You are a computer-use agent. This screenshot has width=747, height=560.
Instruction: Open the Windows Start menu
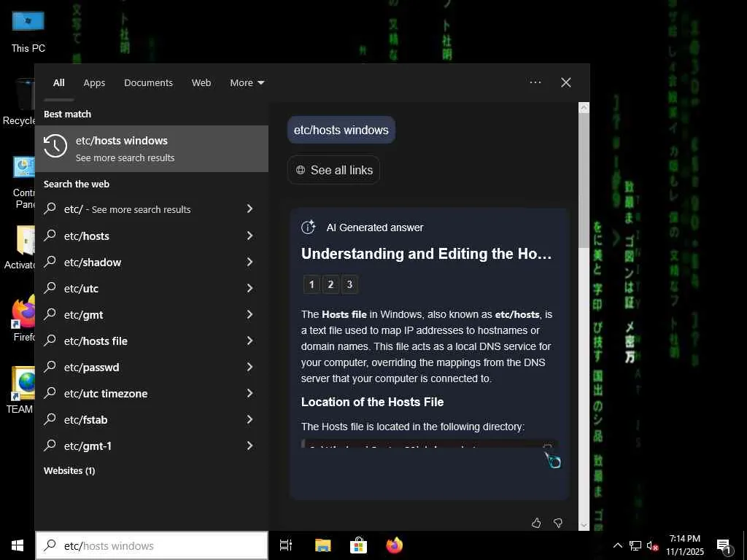pyautogui.click(x=18, y=545)
